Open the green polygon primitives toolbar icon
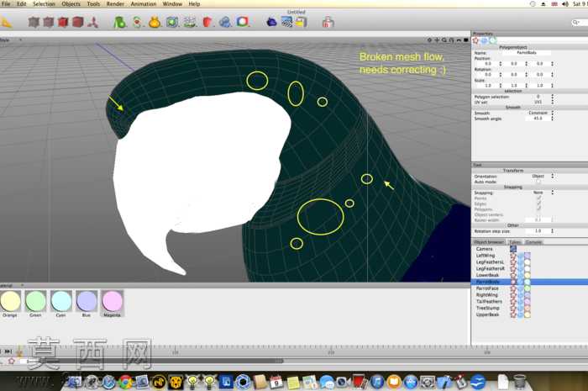This screenshot has height=391, width=588. (x=119, y=22)
